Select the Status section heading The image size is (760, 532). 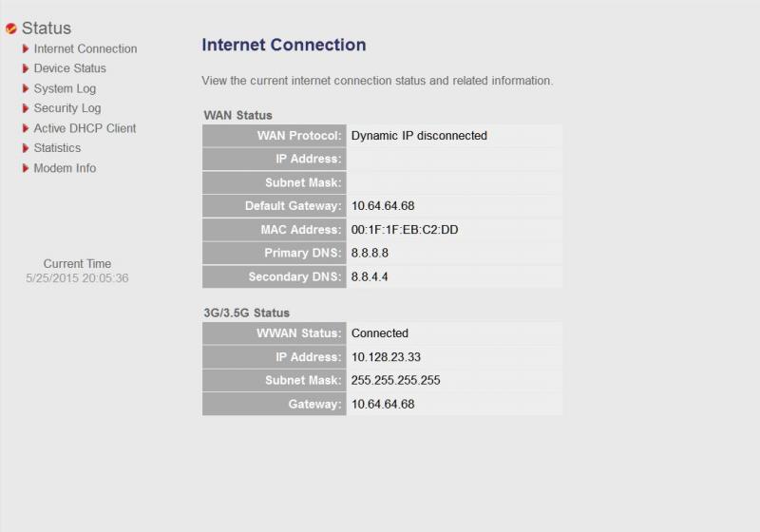47,28
